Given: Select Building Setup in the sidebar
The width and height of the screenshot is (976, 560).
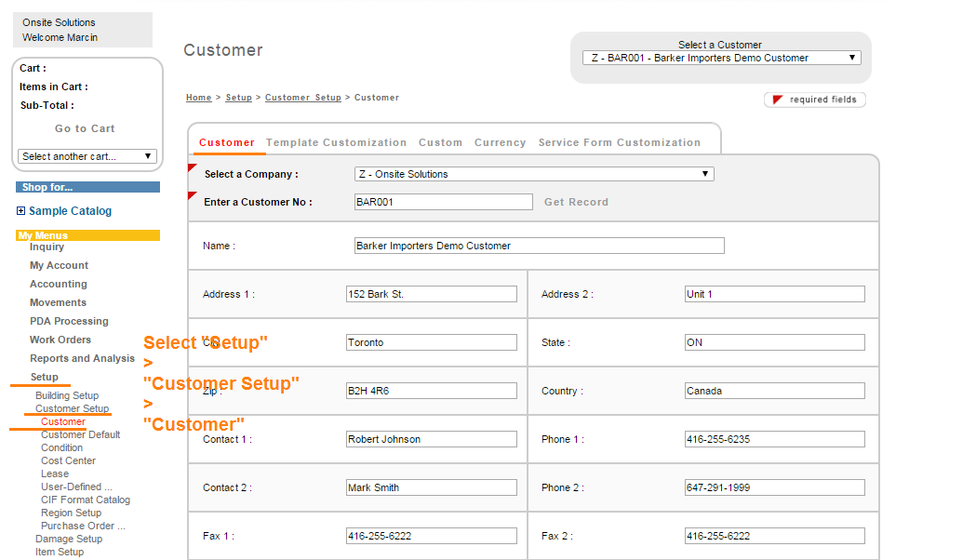Looking at the screenshot, I should (67, 395).
